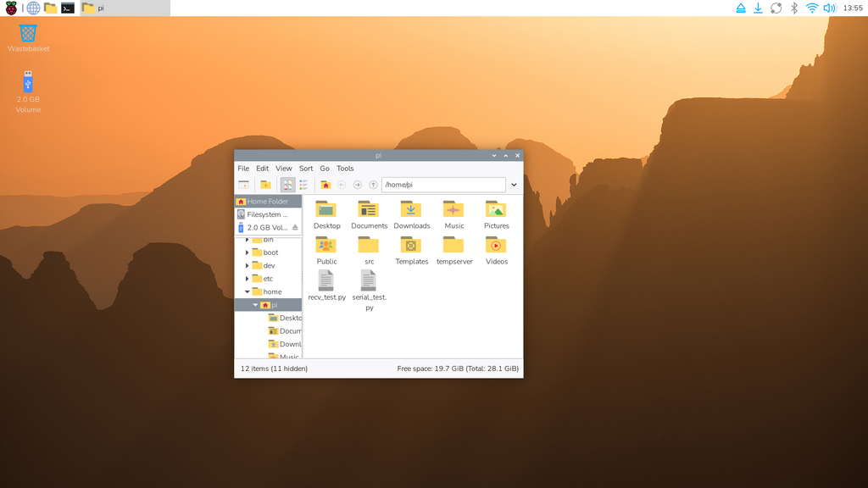Select the Templates folder icon
The width and height of the screenshot is (868, 488).
[x=411, y=251]
